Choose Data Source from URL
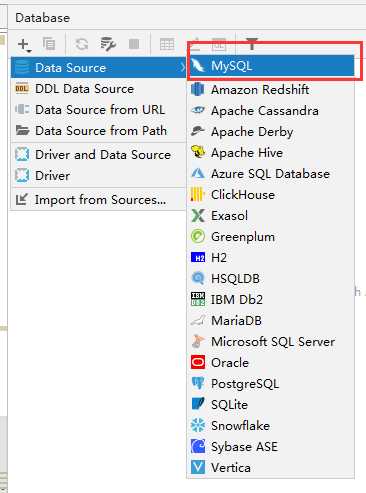The image size is (366, 493). click(98, 110)
